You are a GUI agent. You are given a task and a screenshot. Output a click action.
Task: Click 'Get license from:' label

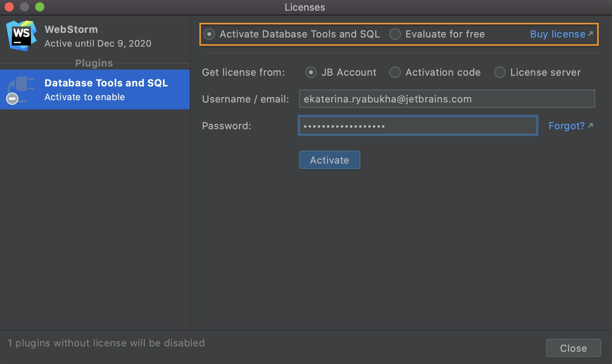pos(243,72)
